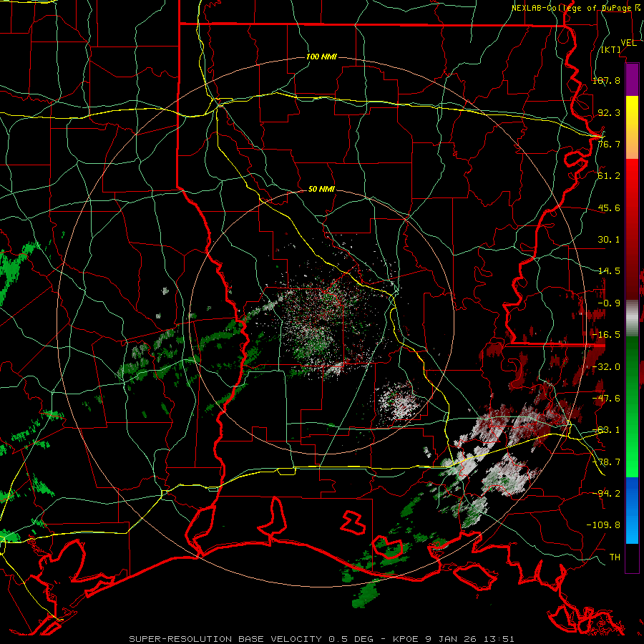Click the [KT] units label

click(x=611, y=49)
